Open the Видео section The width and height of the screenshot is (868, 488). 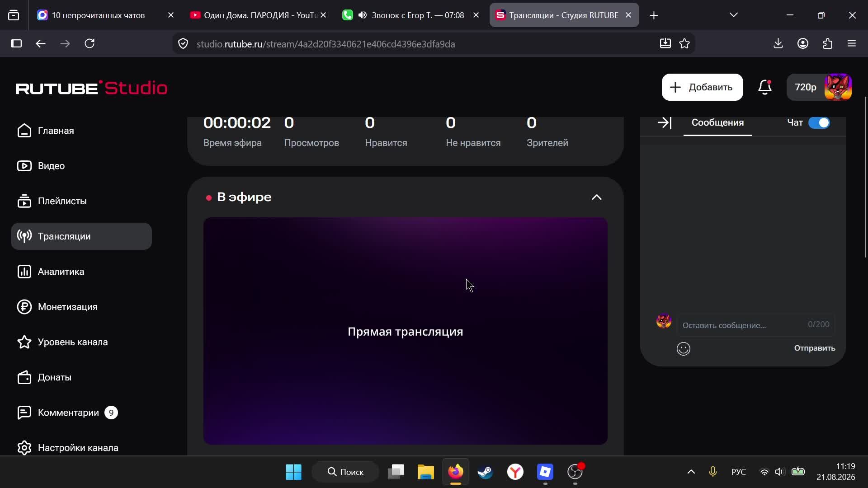pyautogui.click(x=81, y=166)
